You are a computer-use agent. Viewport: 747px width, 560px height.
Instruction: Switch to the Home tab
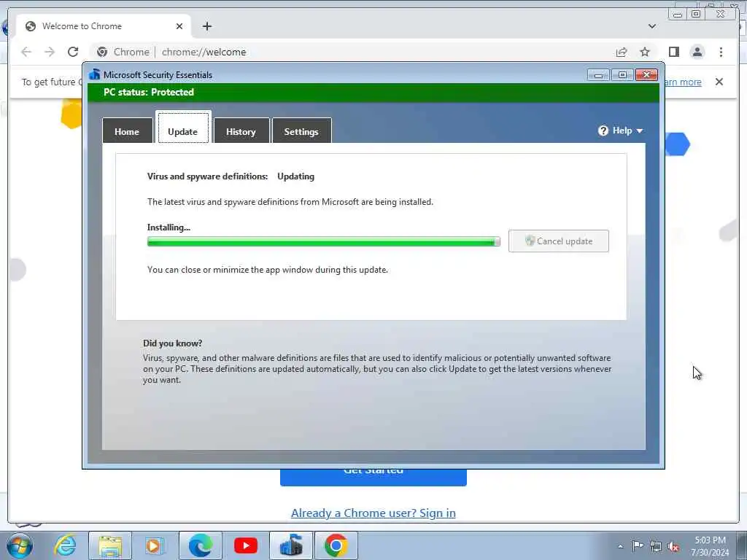tap(127, 131)
